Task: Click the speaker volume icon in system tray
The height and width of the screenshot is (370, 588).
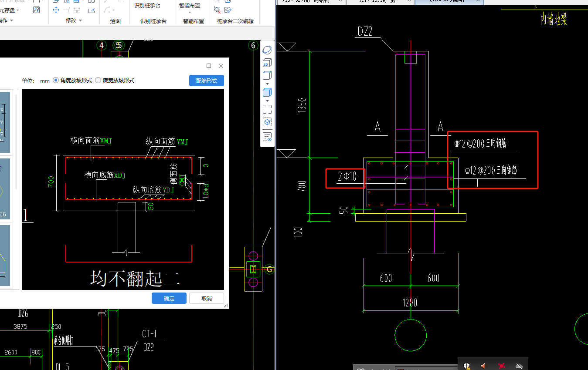Action: pos(483,366)
